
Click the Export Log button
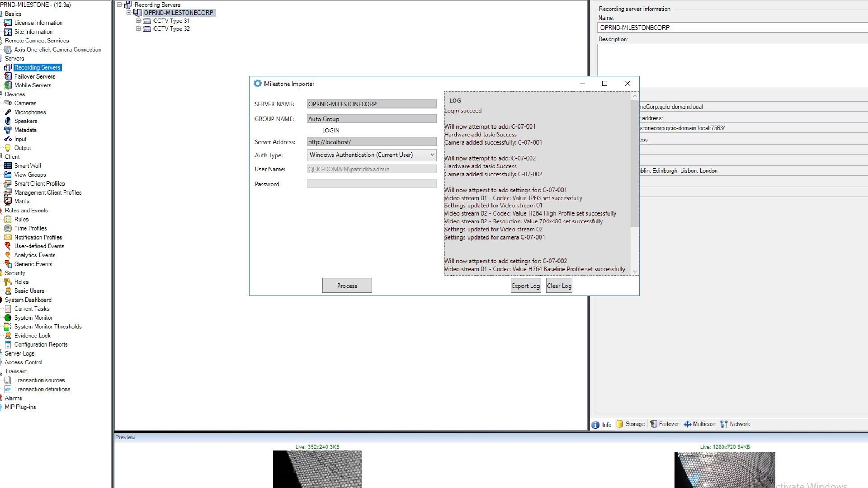click(526, 286)
